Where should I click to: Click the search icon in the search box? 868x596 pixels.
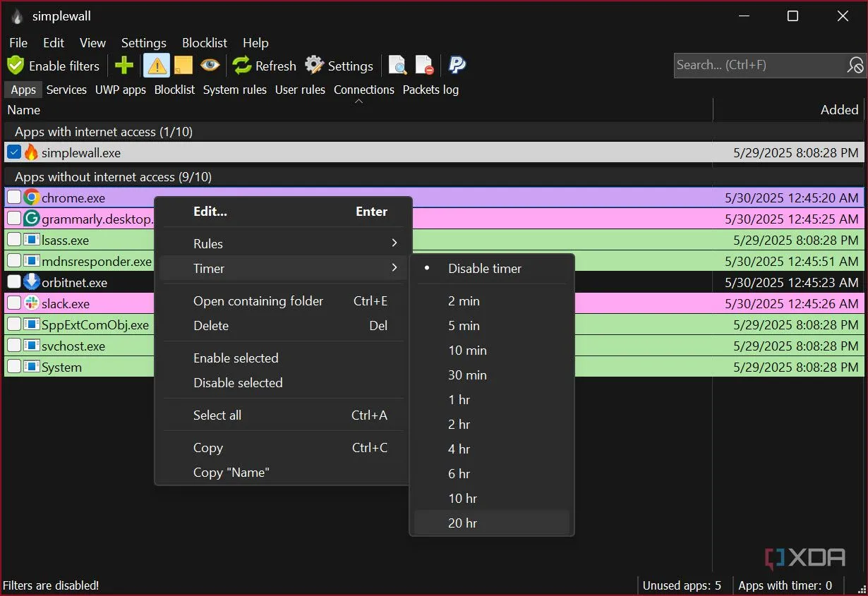point(855,65)
